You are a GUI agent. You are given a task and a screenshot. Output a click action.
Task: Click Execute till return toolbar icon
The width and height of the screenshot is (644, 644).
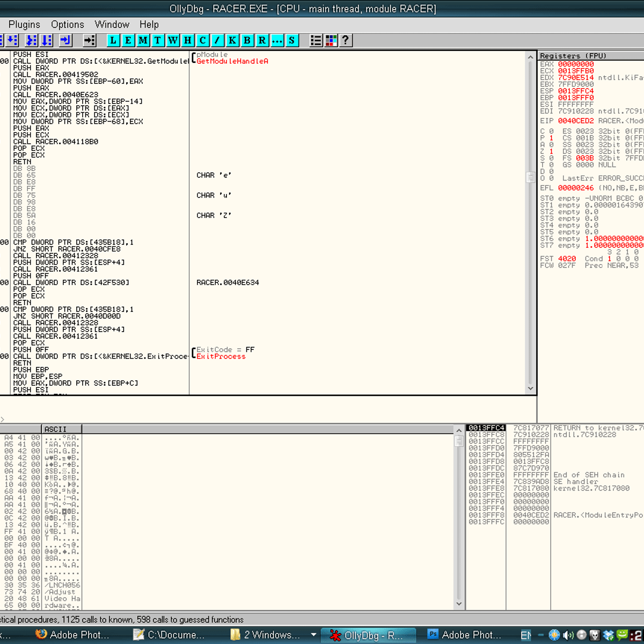[65, 40]
